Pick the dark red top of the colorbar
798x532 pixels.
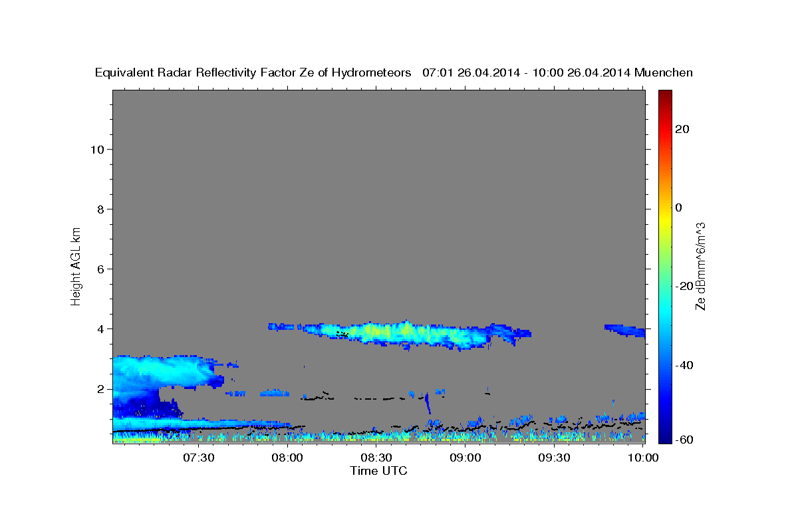point(665,94)
